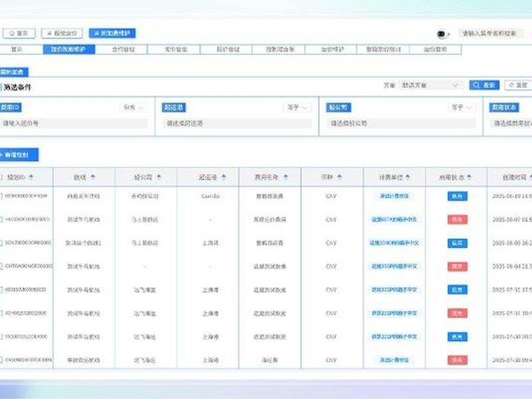
Task: Click the 启用状态 column sort arrow
Action: [469, 177]
